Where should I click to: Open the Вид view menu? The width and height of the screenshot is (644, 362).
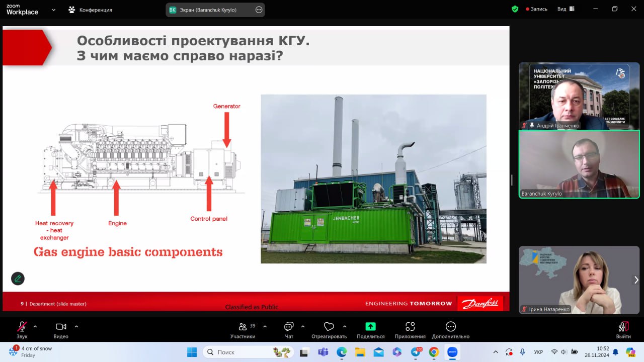565,9
